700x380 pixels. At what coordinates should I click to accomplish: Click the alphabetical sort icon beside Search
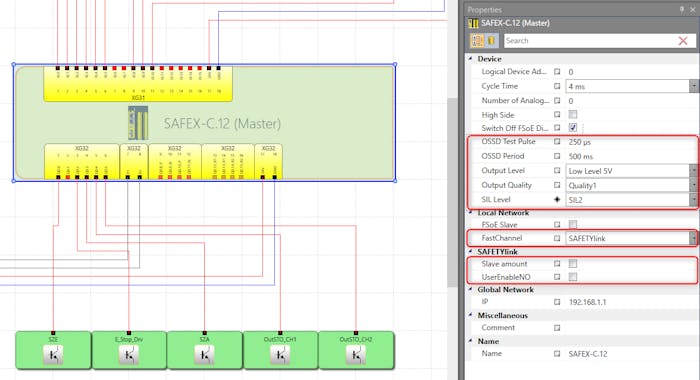(492, 41)
